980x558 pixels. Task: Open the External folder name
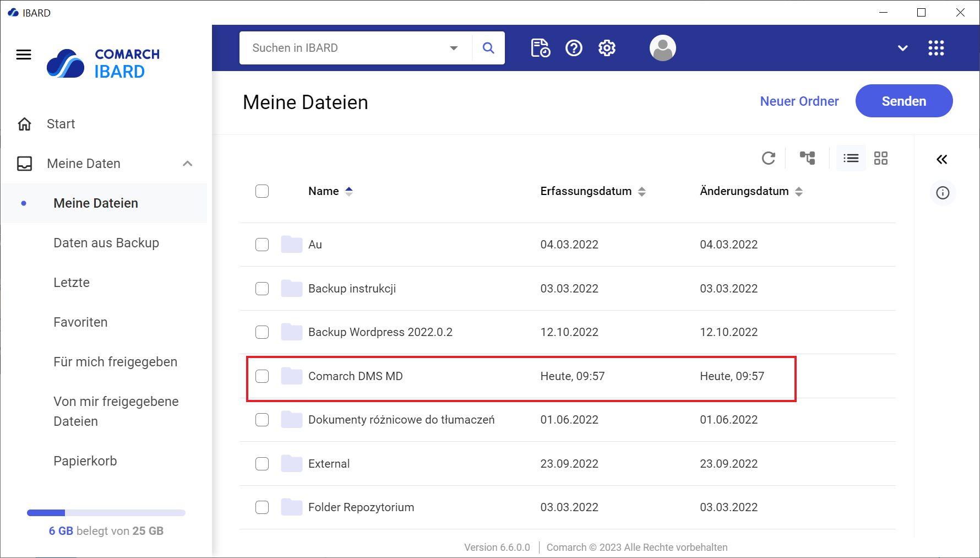329,464
